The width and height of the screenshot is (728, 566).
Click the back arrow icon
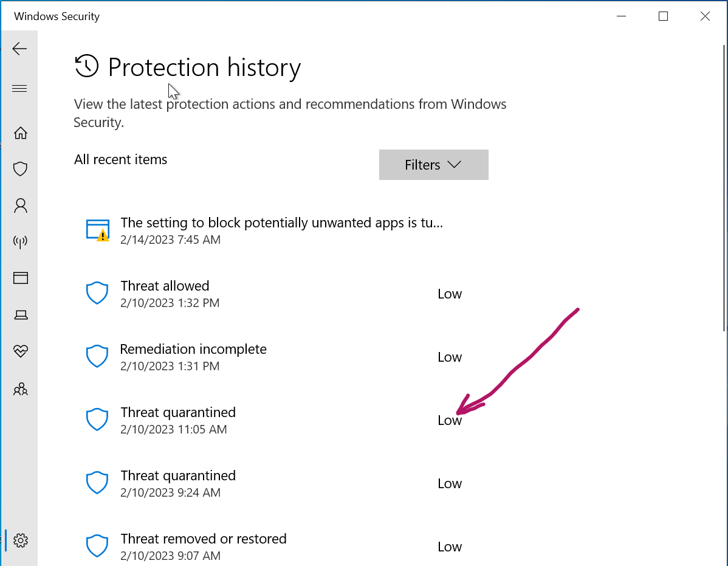tap(19, 49)
